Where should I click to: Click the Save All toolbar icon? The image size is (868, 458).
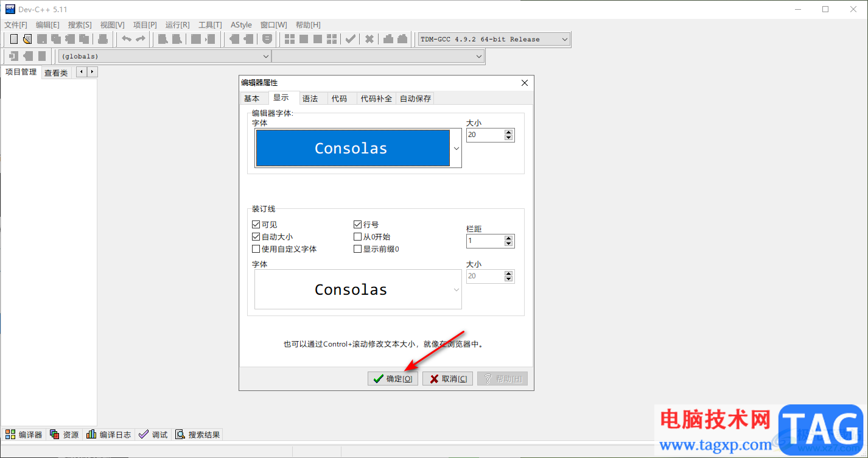pyautogui.click(x=56, y=39)
